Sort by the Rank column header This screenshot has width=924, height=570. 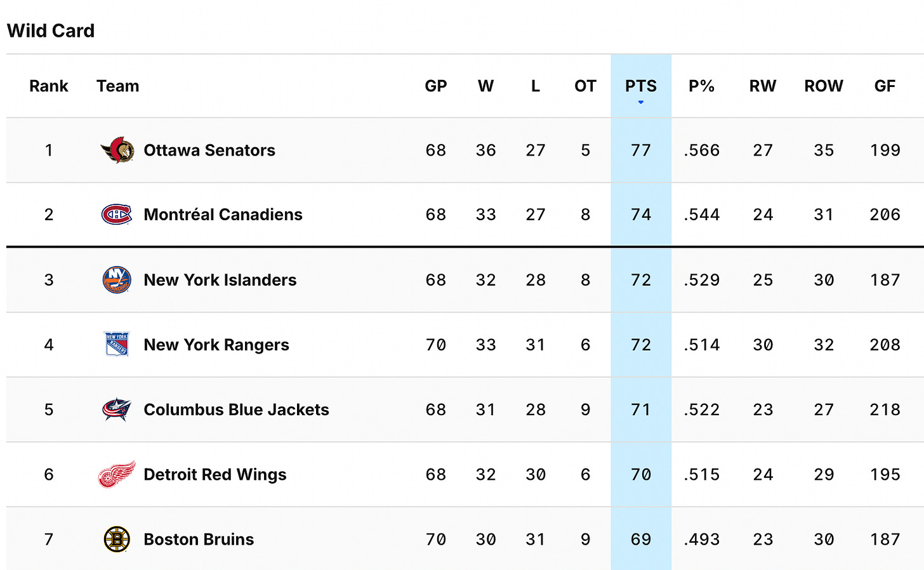click(49, 86)
